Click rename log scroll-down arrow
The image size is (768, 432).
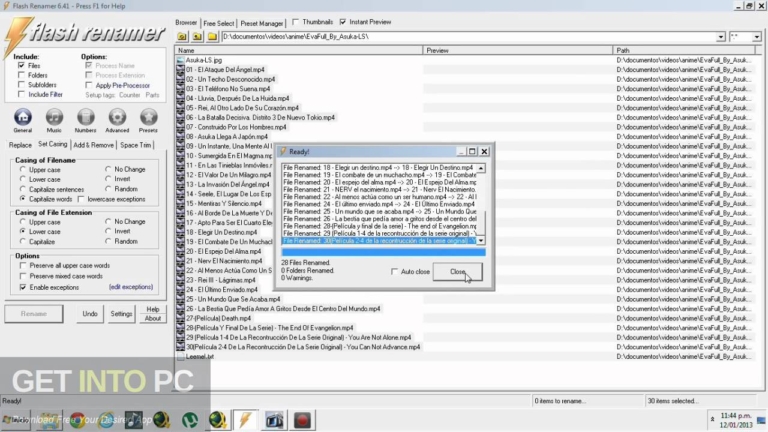[x=481, y=240]
